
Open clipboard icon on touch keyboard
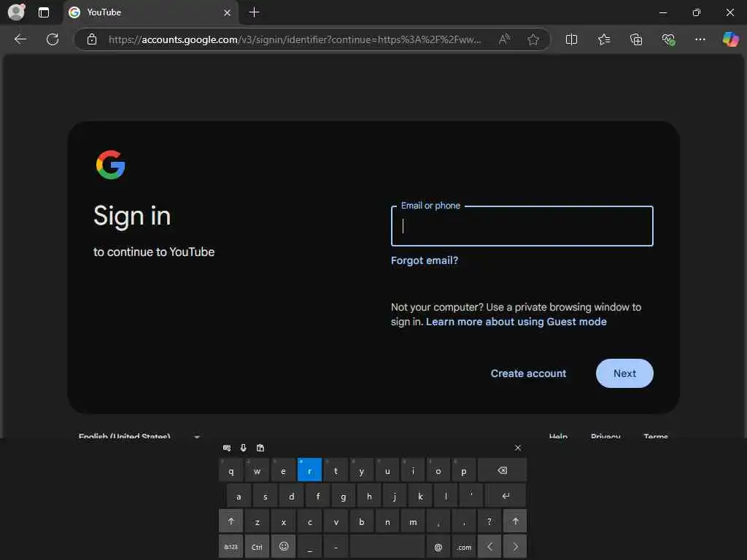[260, 448]
